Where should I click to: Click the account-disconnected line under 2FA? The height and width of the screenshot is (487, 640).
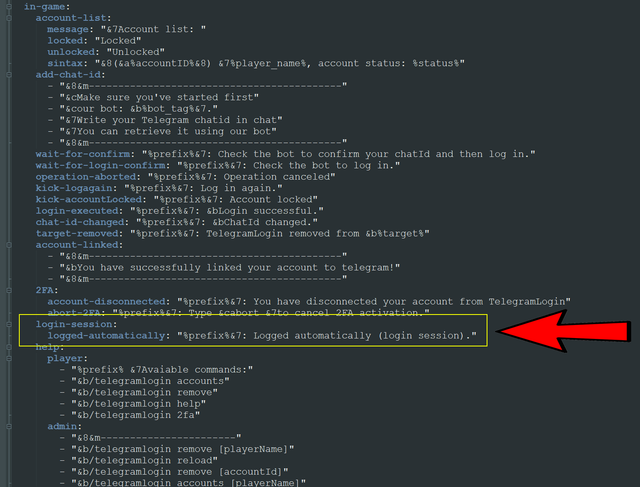coord(300,301)
